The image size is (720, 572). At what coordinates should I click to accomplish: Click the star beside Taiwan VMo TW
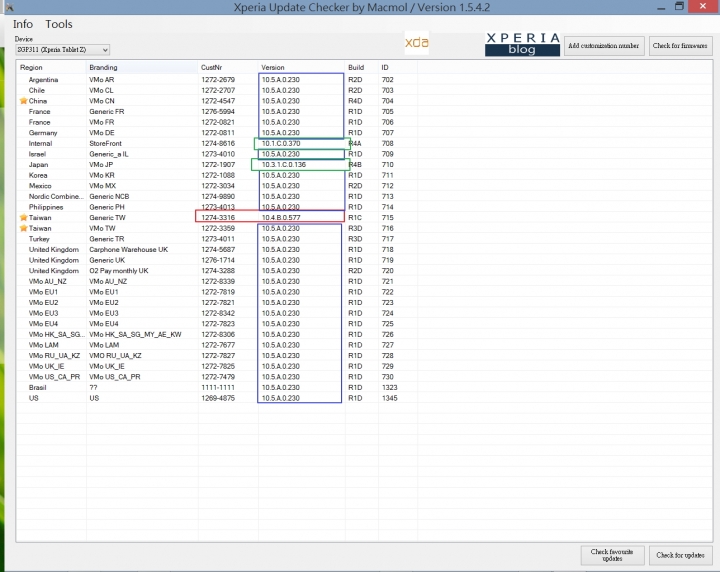[23, 228]
